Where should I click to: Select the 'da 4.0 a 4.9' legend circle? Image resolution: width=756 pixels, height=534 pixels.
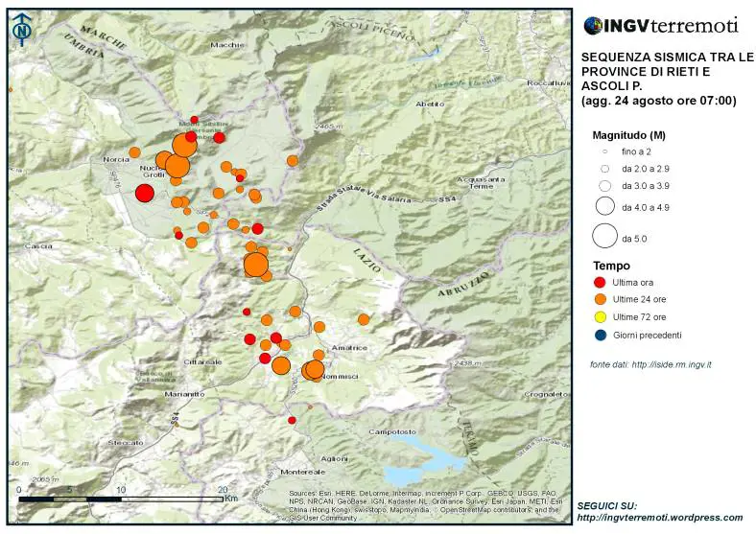tap(604, 206)
